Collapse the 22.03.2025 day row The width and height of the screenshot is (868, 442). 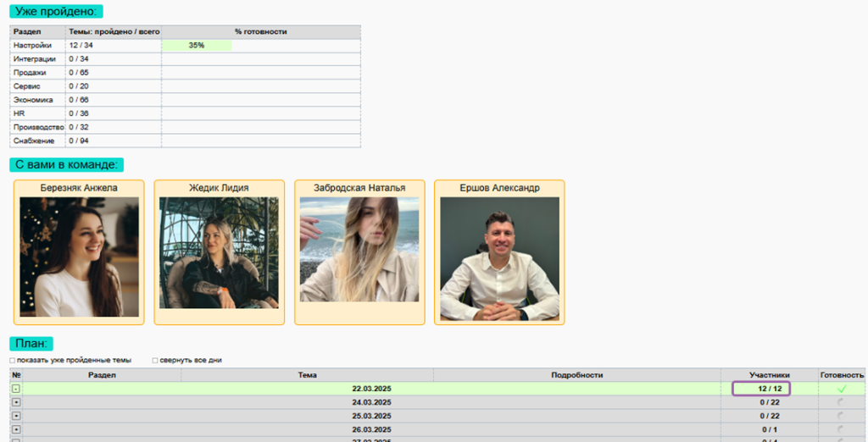click(x=16, y=389)
